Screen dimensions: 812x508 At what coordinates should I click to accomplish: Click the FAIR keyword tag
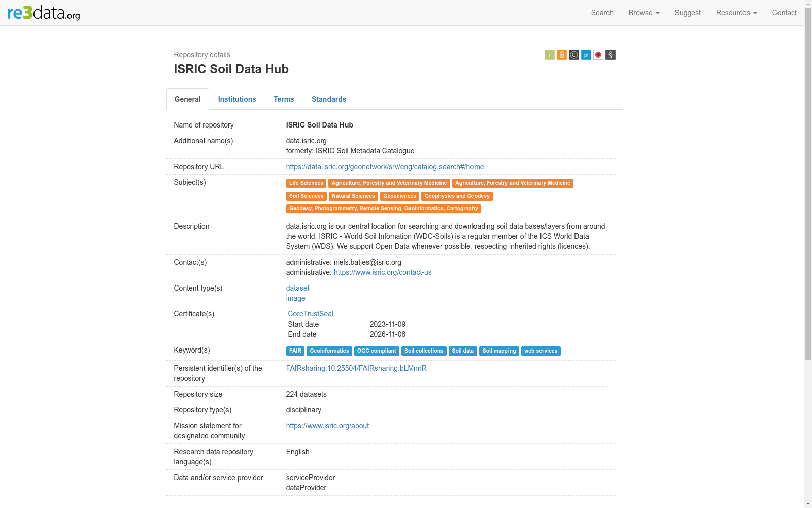tap(295, 351)
